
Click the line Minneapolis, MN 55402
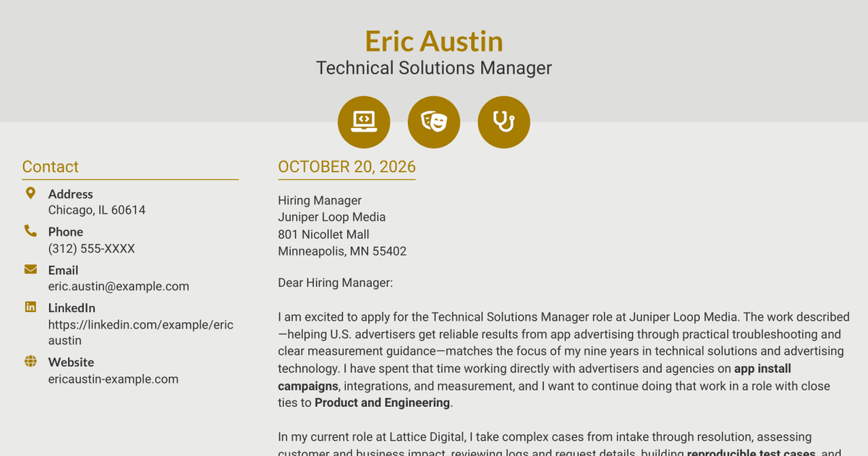tap(342, 251)
